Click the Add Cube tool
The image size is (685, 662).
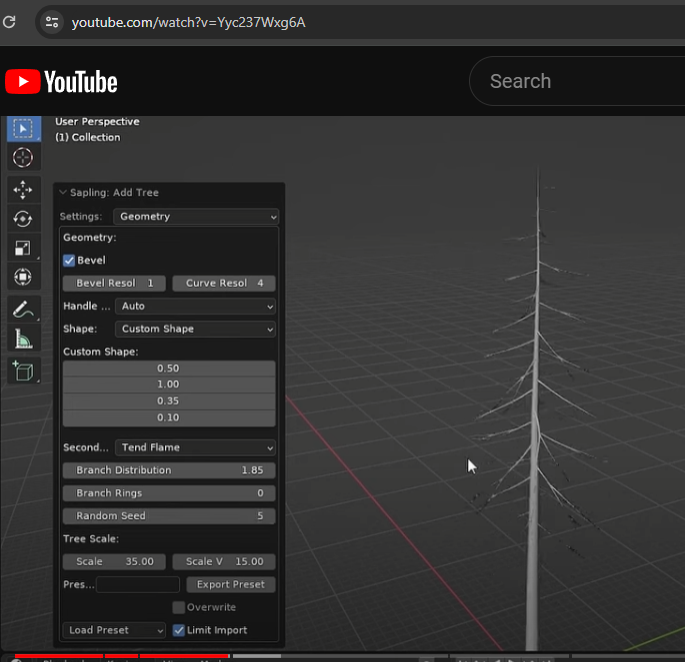pos(23,371)
